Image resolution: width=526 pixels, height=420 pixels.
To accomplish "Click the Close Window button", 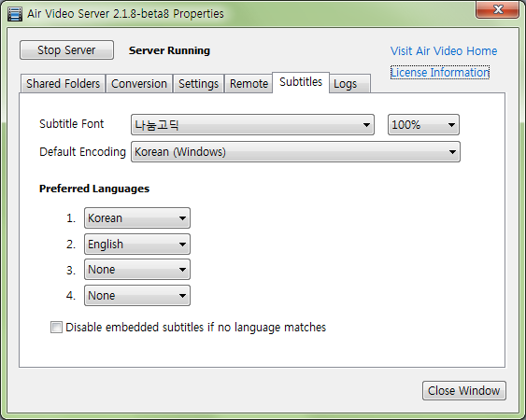I will (x=464, y=390).
